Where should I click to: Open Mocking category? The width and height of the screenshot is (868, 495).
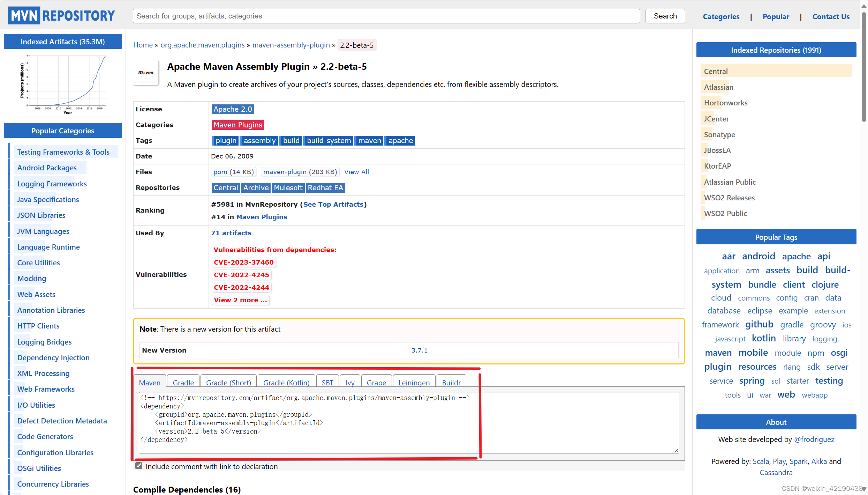(32, 279)
